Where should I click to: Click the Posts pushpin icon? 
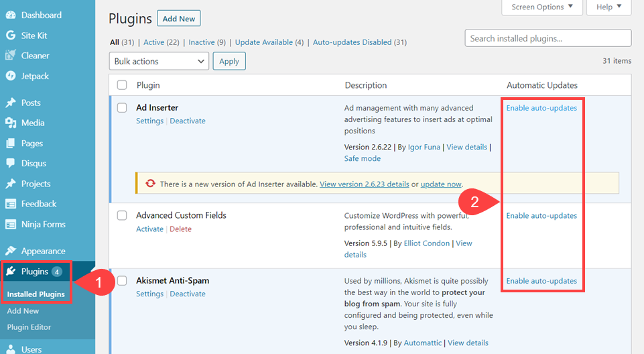(x=11, y=103)
